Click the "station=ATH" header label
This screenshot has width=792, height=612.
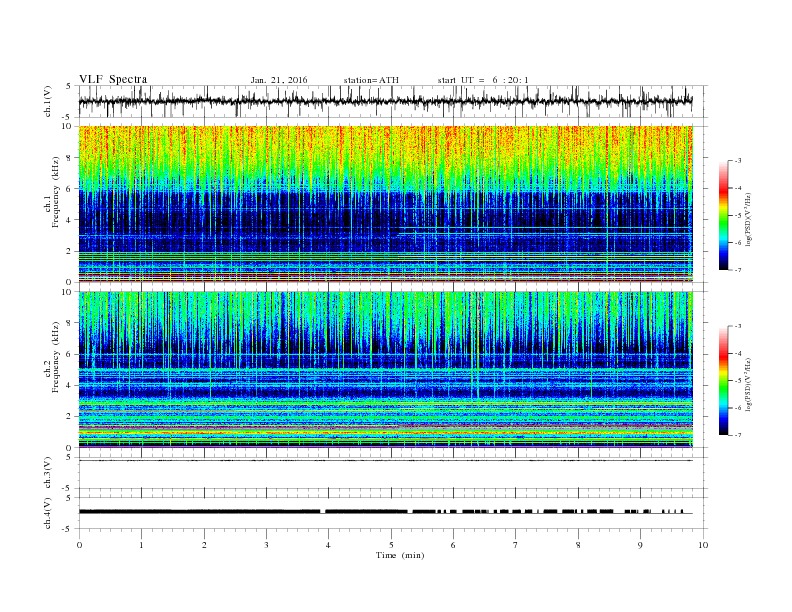[371, 80]
